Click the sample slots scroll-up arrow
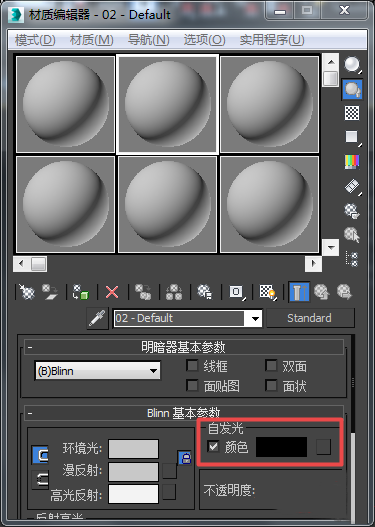This screenshot has height=527, width=375. (331, 62)
